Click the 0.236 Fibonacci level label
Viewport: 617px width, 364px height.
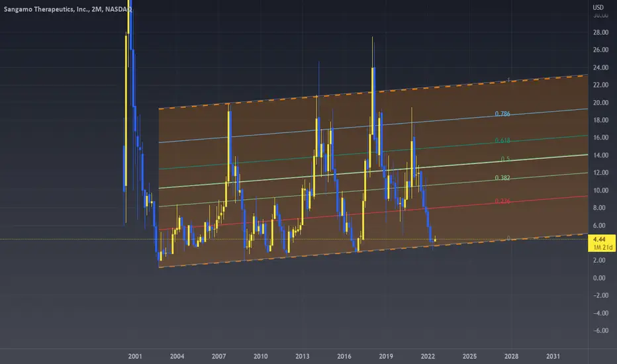(502, 201)
